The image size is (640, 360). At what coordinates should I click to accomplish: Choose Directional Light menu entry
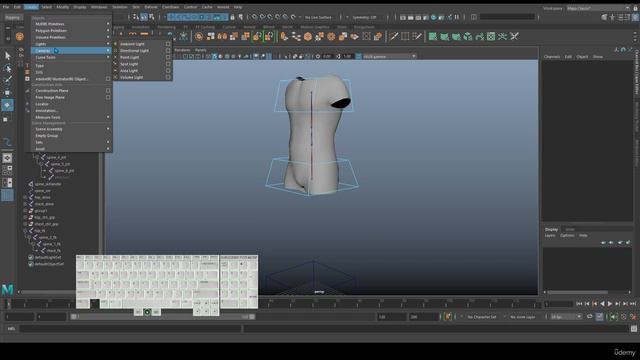[x=134, y=51]
